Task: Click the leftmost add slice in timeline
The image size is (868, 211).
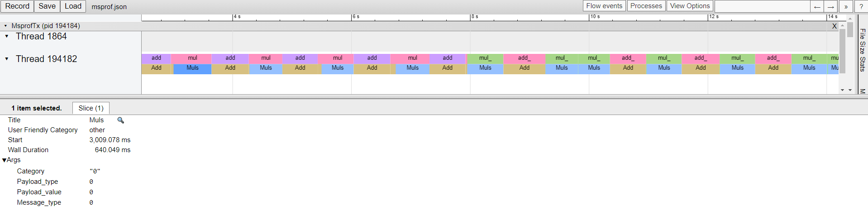Action: coord(156,58)
